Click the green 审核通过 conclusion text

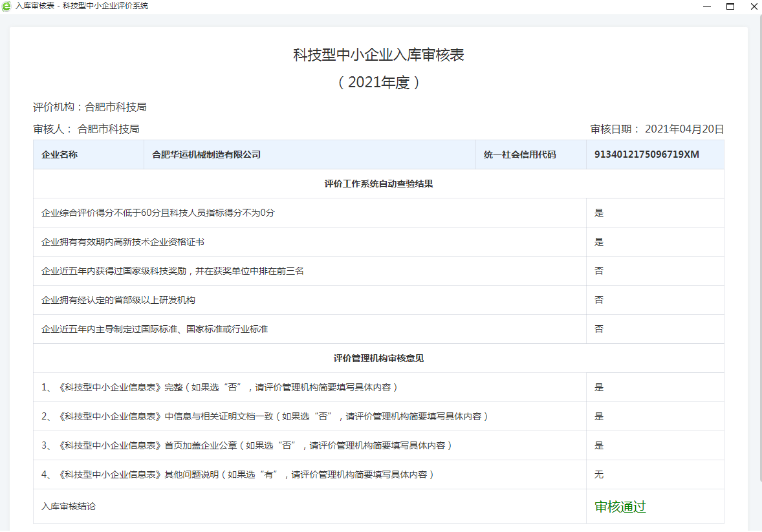coord(618,507)
